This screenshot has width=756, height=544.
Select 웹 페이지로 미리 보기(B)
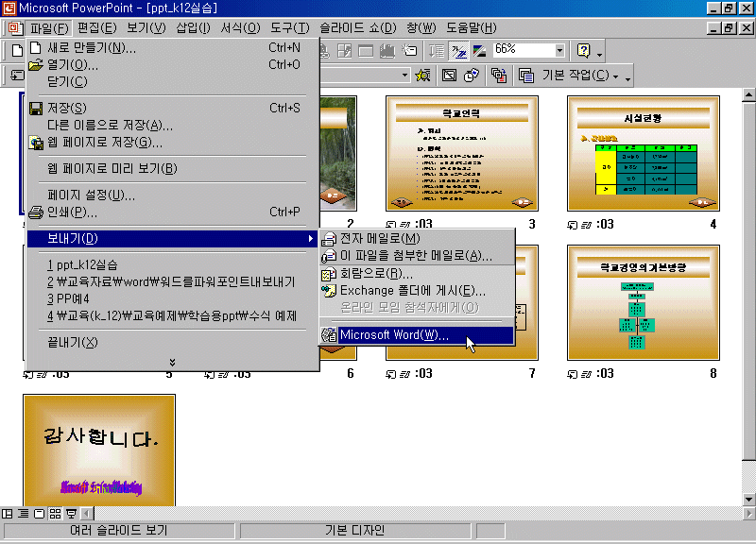pos(173,169)
